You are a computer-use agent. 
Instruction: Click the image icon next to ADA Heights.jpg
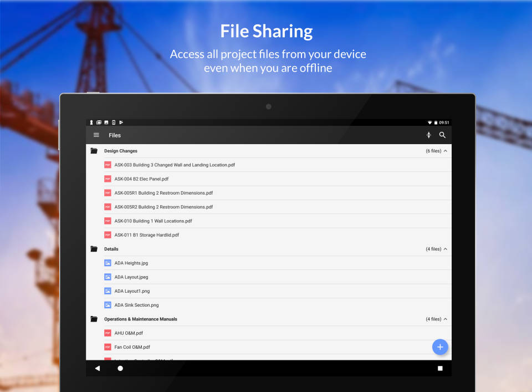click(x=107, y=262)
